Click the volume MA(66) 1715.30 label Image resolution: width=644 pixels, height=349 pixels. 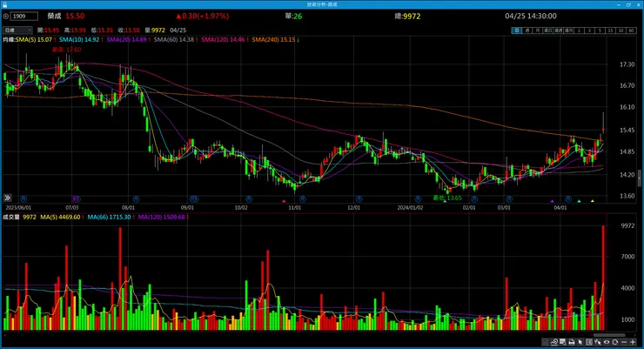[109, 217]
